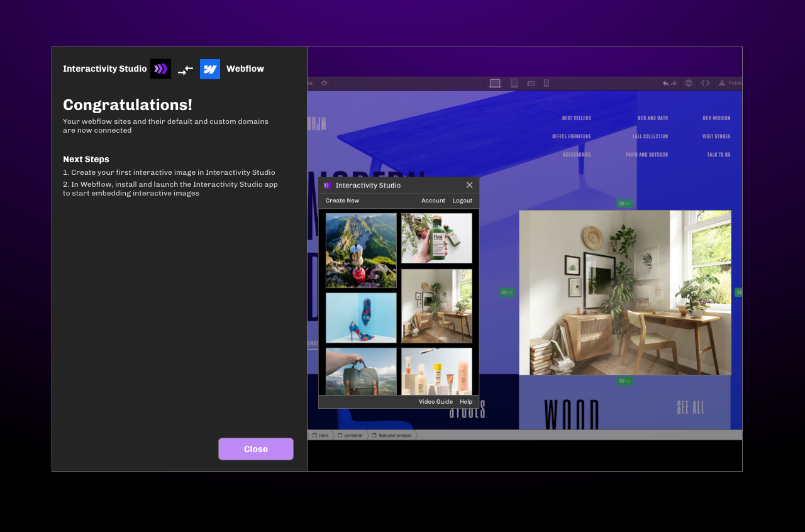Screen dimensions: 805x532
Task: Select the mobile portrait breakpoint
Action: pos(545,82)
